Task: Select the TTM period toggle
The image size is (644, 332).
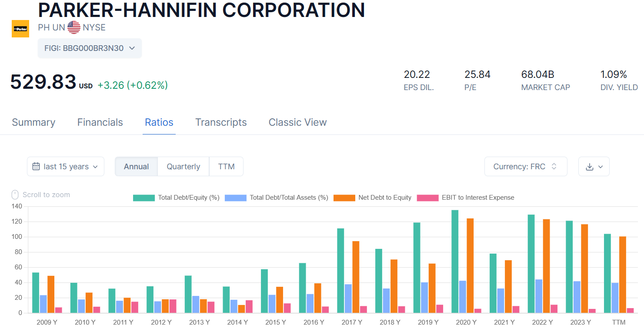Action: pos(226,167)
